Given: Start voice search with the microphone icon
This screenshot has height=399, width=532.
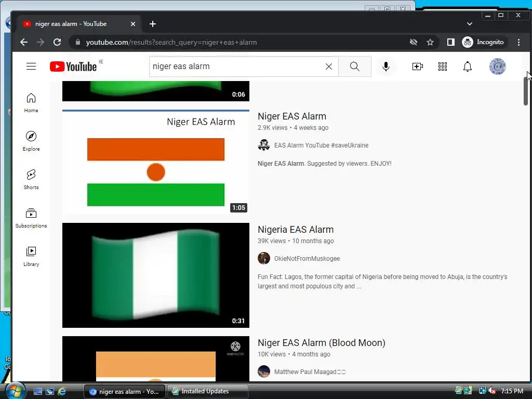Looking at the screenshot, I should tap(386, 66).
